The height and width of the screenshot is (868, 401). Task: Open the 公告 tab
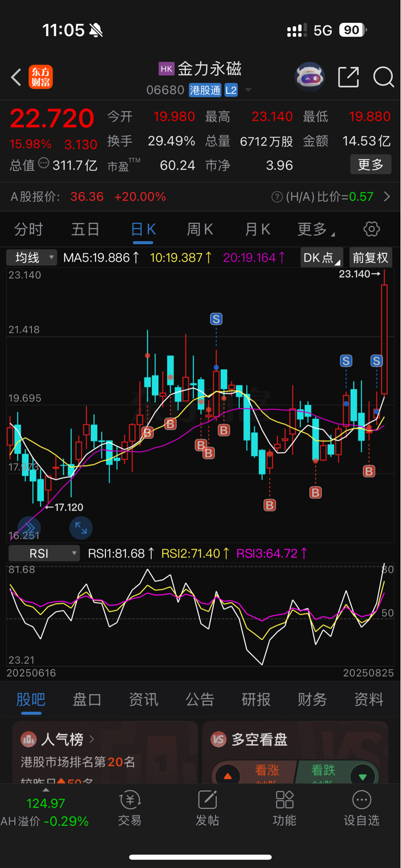click(200, 699)
